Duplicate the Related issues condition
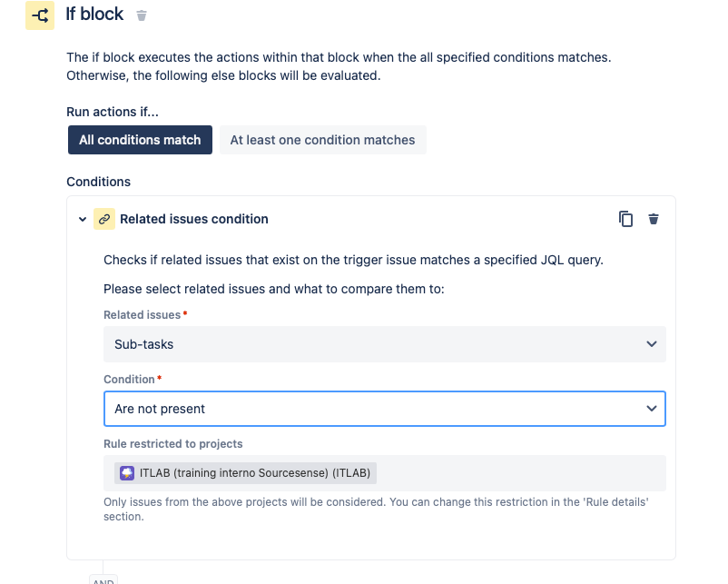This screenshot has width=728, height=584. click(x=625, y=219)
